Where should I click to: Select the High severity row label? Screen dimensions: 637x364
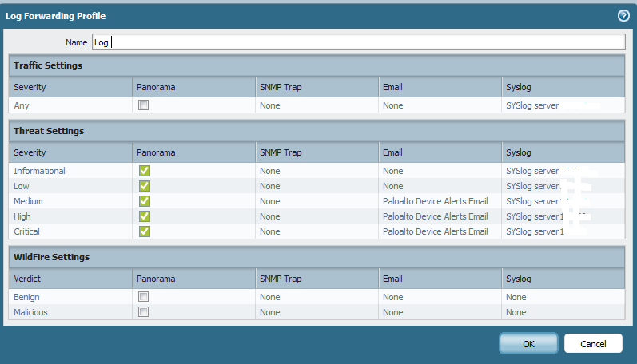(x=22, y=216)
